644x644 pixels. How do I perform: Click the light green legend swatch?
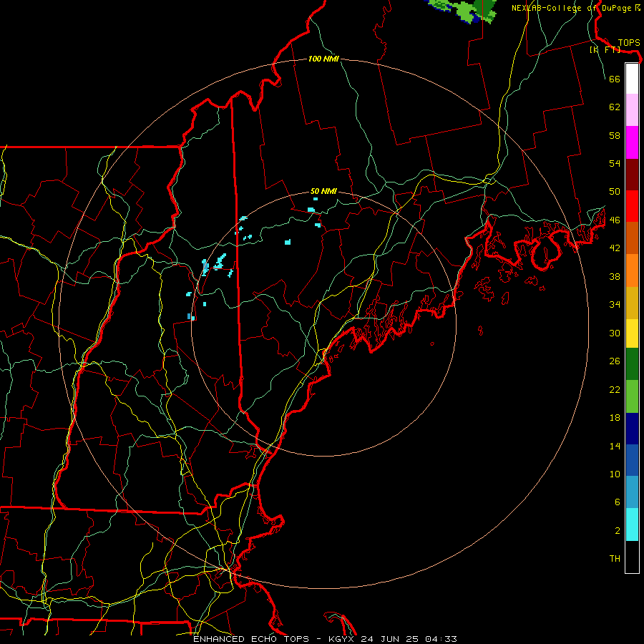tap(632, 396)
